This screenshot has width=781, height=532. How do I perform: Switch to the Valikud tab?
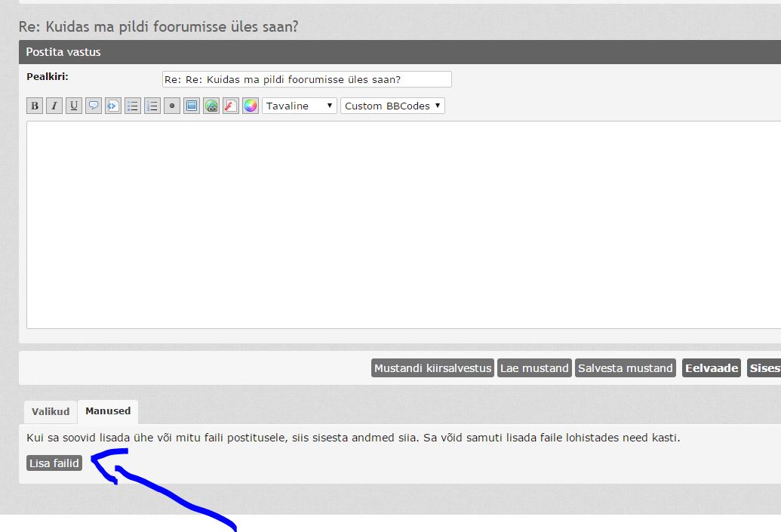[x=51, y=411]
